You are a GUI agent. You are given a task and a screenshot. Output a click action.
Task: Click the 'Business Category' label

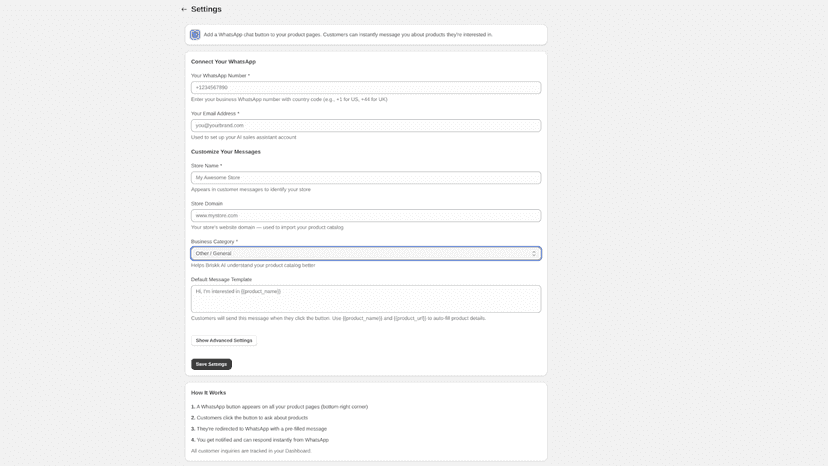(x=214, y=242)
